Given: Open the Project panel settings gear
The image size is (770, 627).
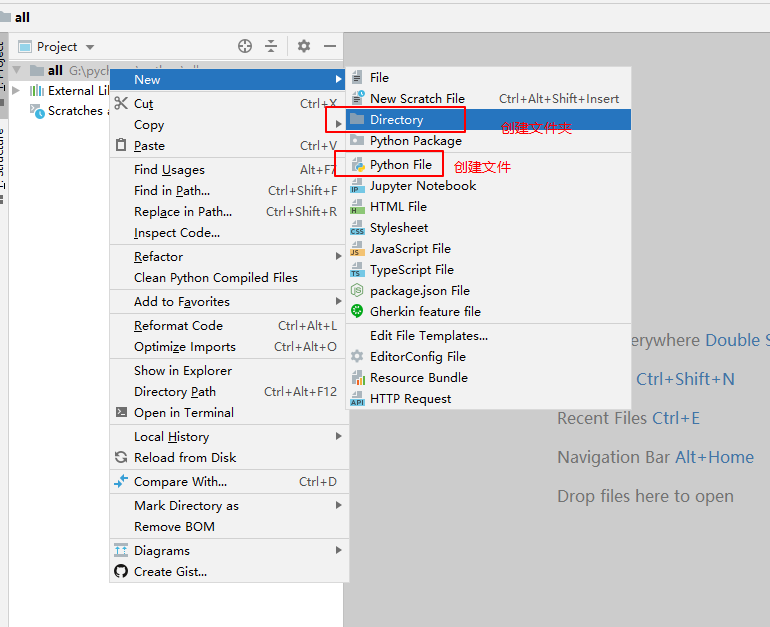Looking at the screenshot, I should click(x=304, y=46).
